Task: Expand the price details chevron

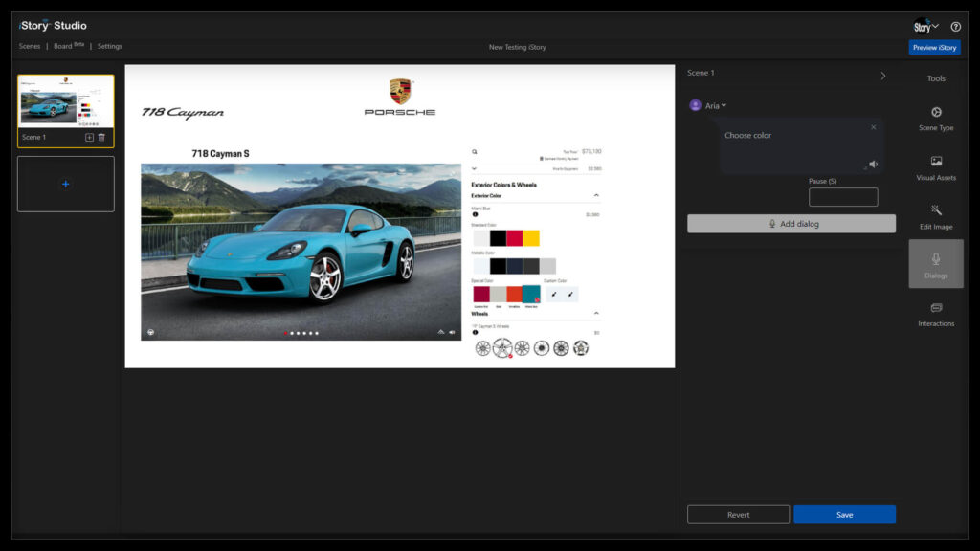Action: (474, 168)
